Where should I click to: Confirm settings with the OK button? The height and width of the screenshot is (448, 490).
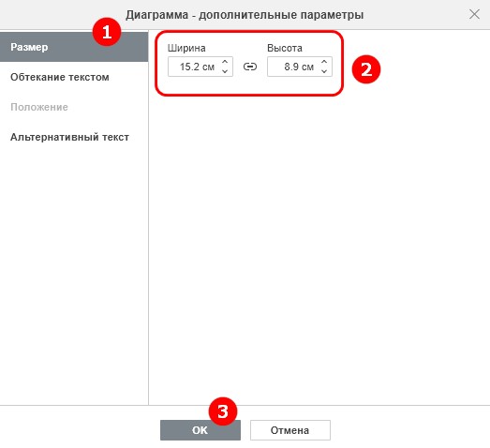point(200,430)
